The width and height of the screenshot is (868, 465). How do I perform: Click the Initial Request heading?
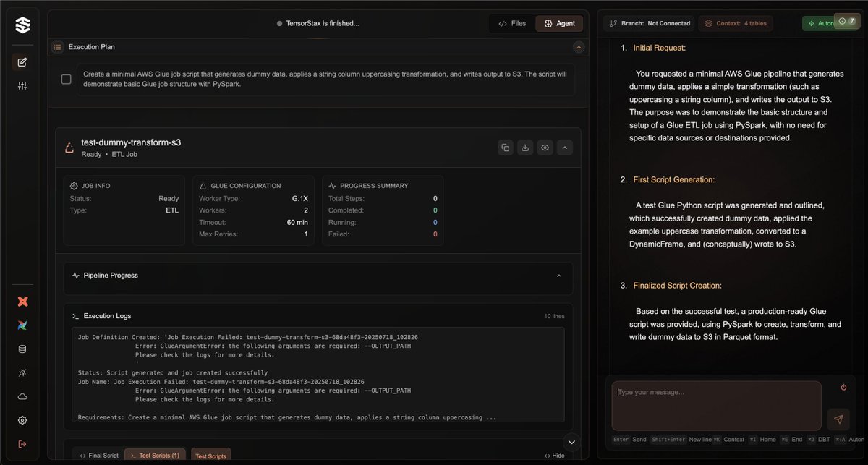659,48
